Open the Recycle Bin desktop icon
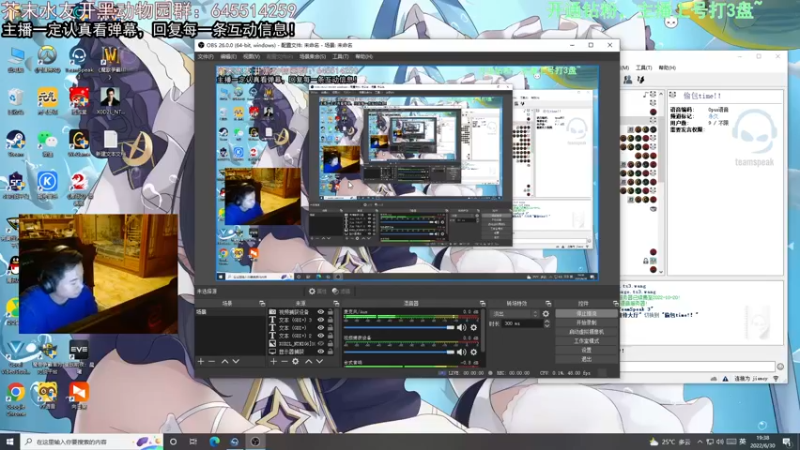The width and height of the screenshot is (800, 450). tap(16, 101)
